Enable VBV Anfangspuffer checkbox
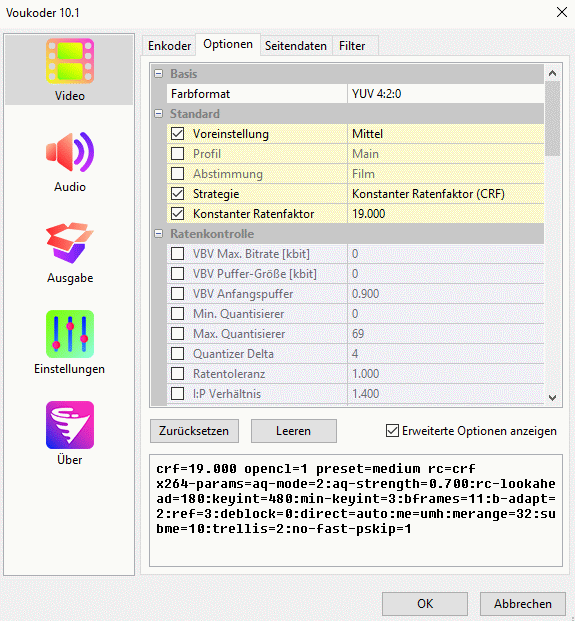Image resolution: width=575 pixels, height=621 pixels. pos(177,293)
